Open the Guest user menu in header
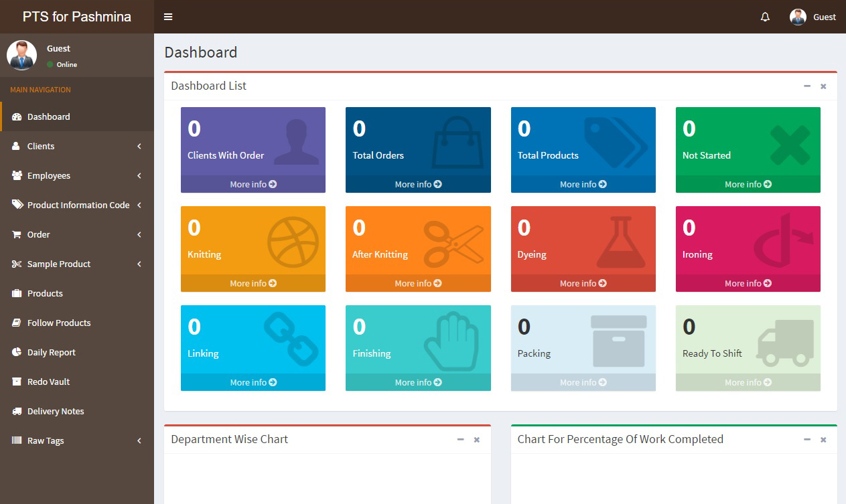The width and height of the screenshot is (846, 504). 813,17
